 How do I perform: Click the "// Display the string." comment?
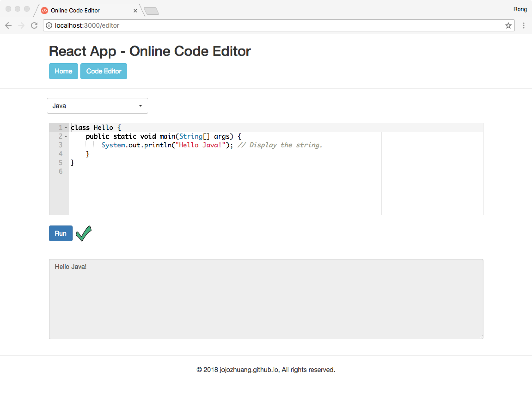(x=280, y=145)
